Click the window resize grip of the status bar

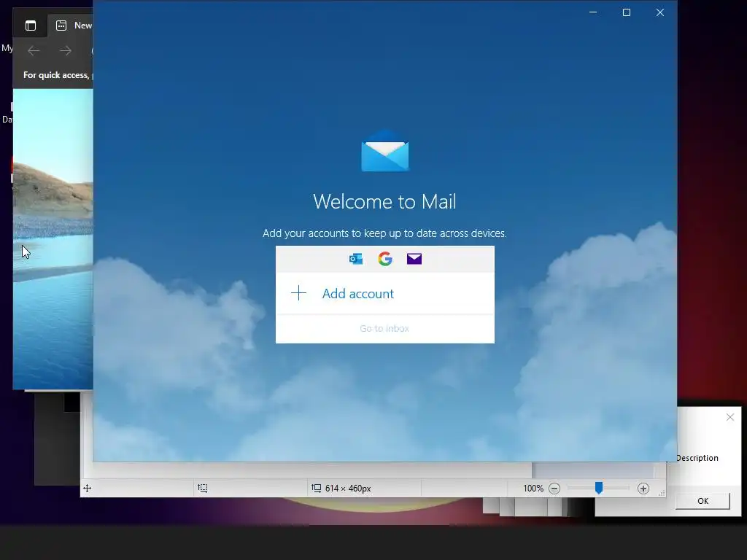[x=661, y=494]
